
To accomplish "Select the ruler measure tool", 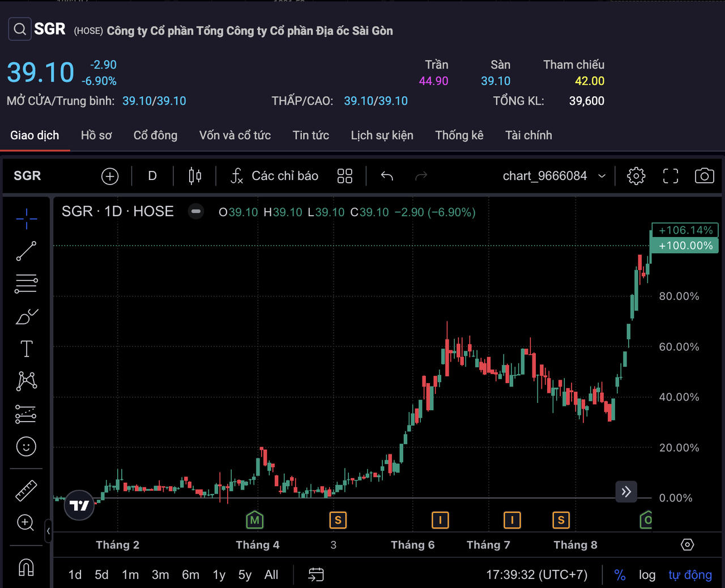I will (26, 491).
